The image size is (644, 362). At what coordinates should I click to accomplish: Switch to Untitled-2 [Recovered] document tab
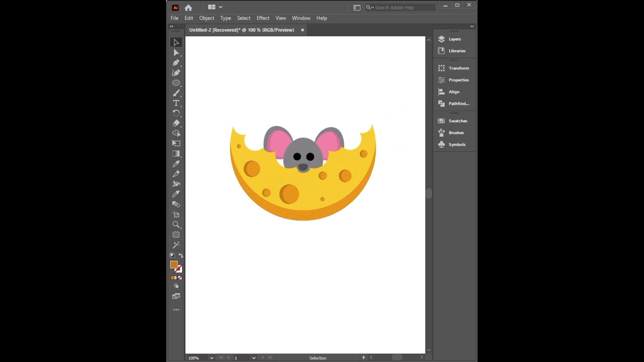click(242, 30)
